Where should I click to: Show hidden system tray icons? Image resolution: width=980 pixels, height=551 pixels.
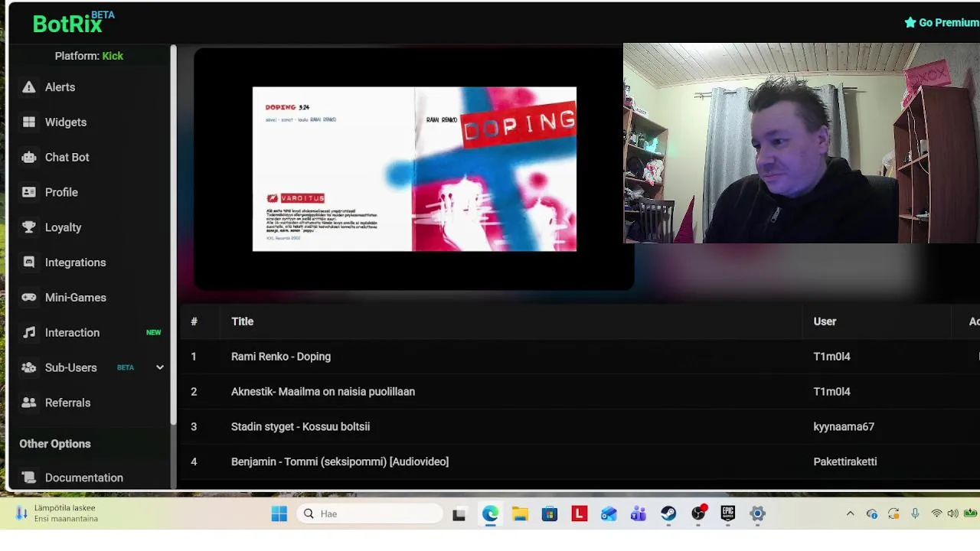pyautogui.click(x=850, y=514)
